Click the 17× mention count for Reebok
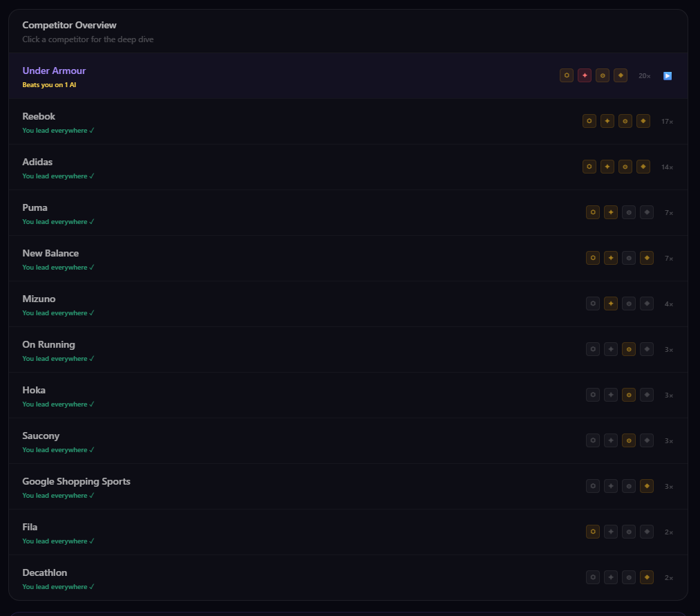700x616 pixels. 667,122
